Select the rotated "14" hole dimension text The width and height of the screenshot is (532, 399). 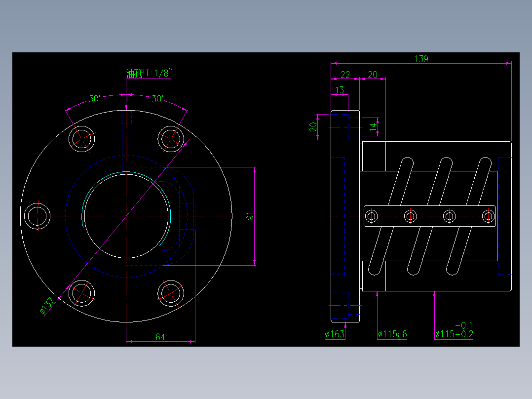373,127
